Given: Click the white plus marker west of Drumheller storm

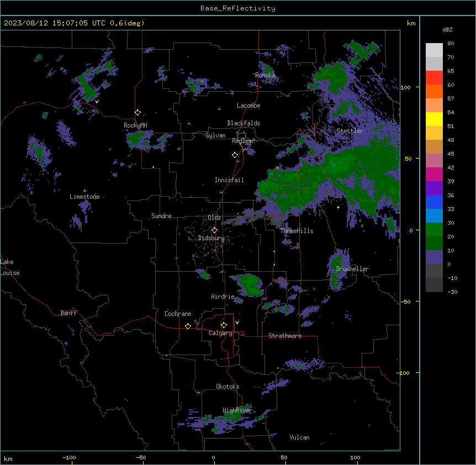Looking at the screenshot, I should point(338,207).
